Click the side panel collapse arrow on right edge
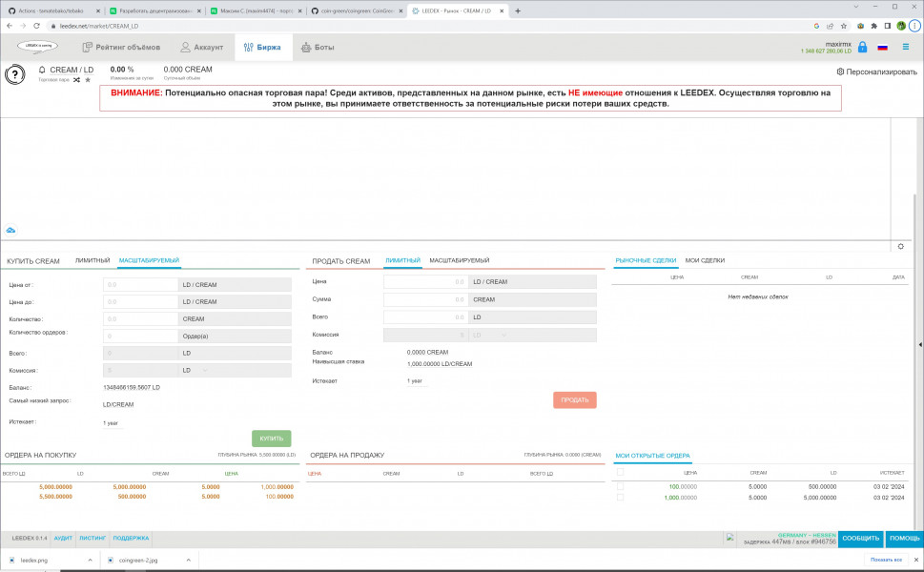Screen dimensions: 924x572 (920, 344)
